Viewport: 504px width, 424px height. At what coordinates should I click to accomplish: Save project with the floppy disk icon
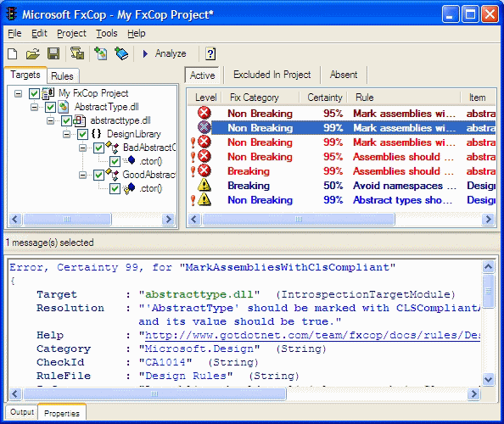click(53, 53)
